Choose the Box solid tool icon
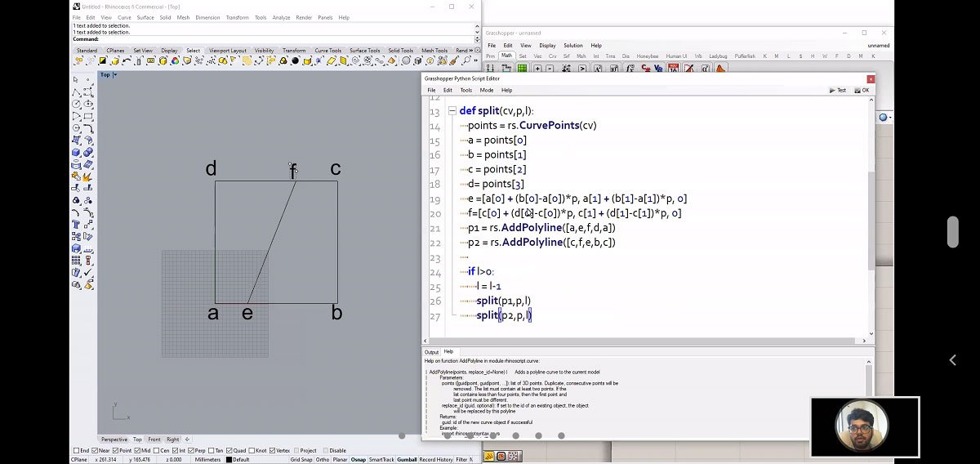The width and height of the screenshot is (980, 464). (x=76, y=152)
